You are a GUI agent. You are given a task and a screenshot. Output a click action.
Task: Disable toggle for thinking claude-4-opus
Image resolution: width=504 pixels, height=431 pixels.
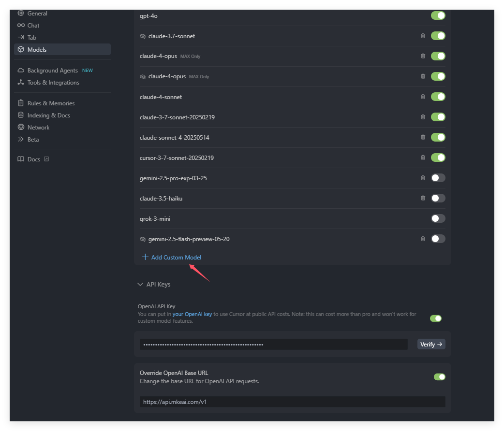[438, 76]
